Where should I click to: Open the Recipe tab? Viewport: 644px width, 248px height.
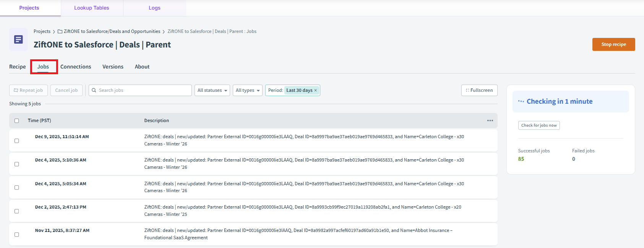[18, 67]
